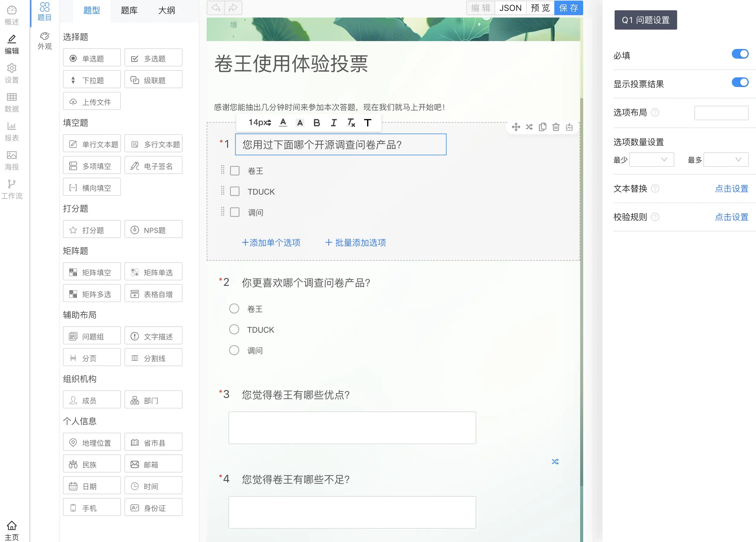The width and height of the screenshot is (756, 542).
Task: Click the 添加单个选项 link
Action: (x=271, y=242)
